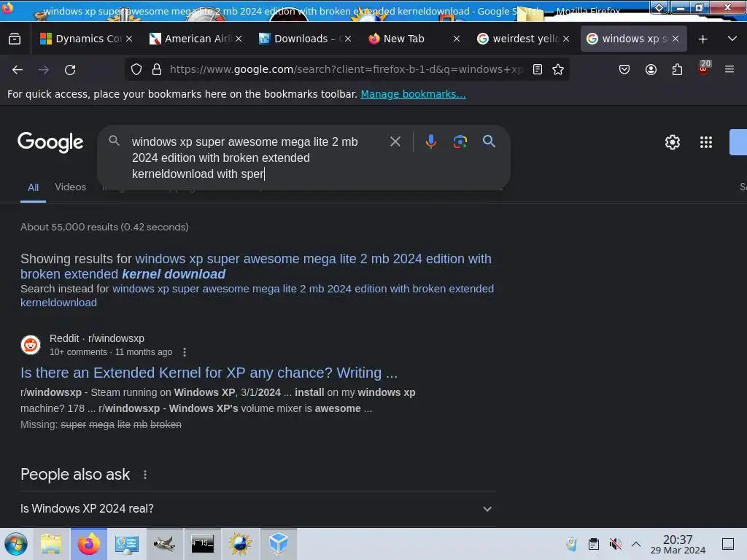Open a new tab with plus

click(703, 39)
